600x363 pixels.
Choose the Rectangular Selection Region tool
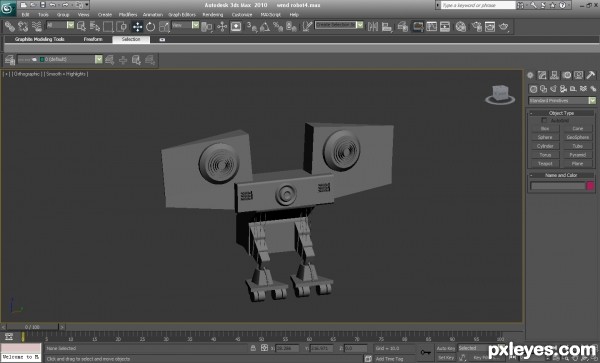(x=108, y=26)
